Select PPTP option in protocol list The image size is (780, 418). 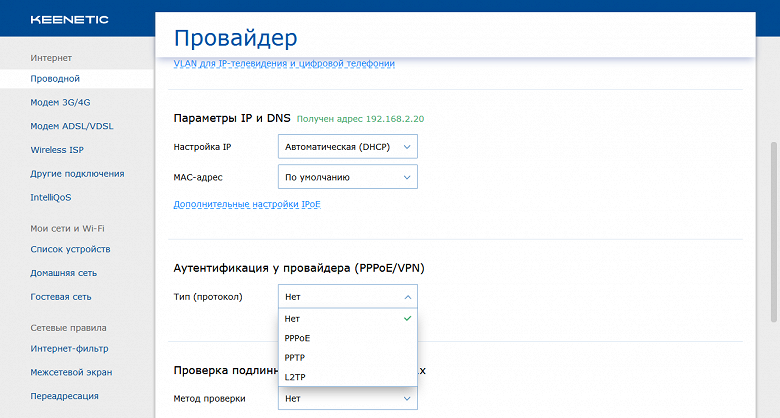pyautogui.click(x=348, y=357)
